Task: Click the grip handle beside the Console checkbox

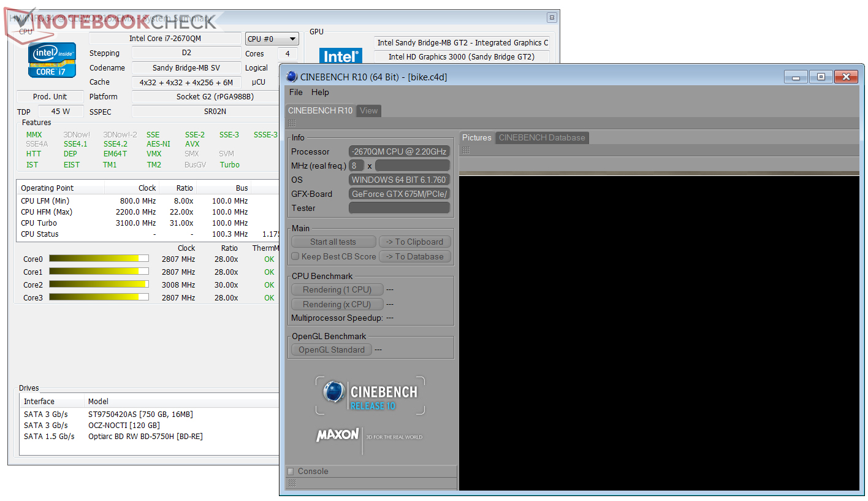Action: 292,483
